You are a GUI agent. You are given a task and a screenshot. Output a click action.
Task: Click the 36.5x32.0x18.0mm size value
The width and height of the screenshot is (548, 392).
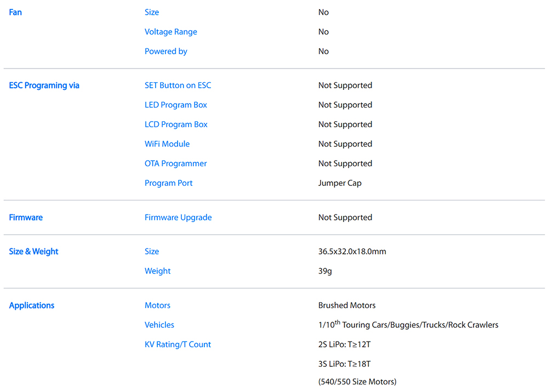coord(352,252)
